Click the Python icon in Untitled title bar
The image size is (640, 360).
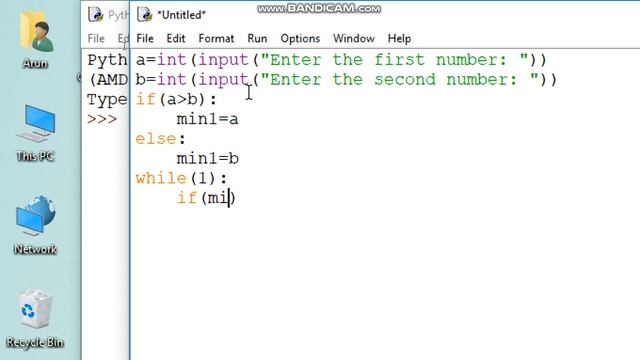pyautogui.click(x=144, y=15)
